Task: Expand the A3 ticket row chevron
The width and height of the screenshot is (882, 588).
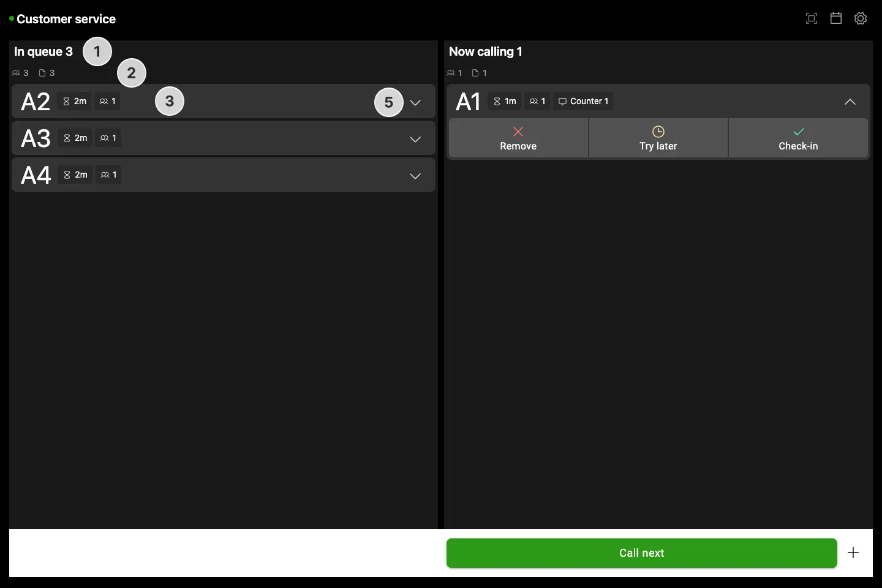Action: (415, 139)
